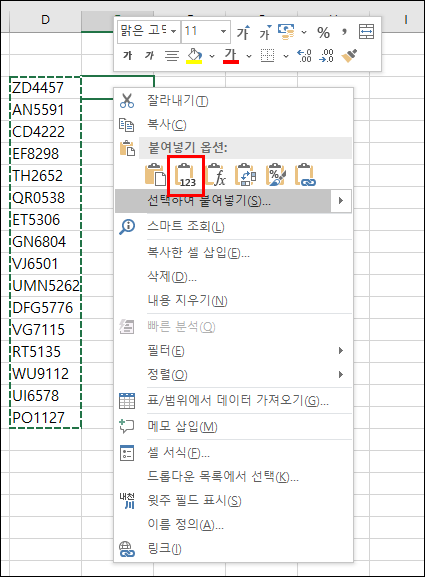Paste values only (123 icon)

(x=185, y=175)
